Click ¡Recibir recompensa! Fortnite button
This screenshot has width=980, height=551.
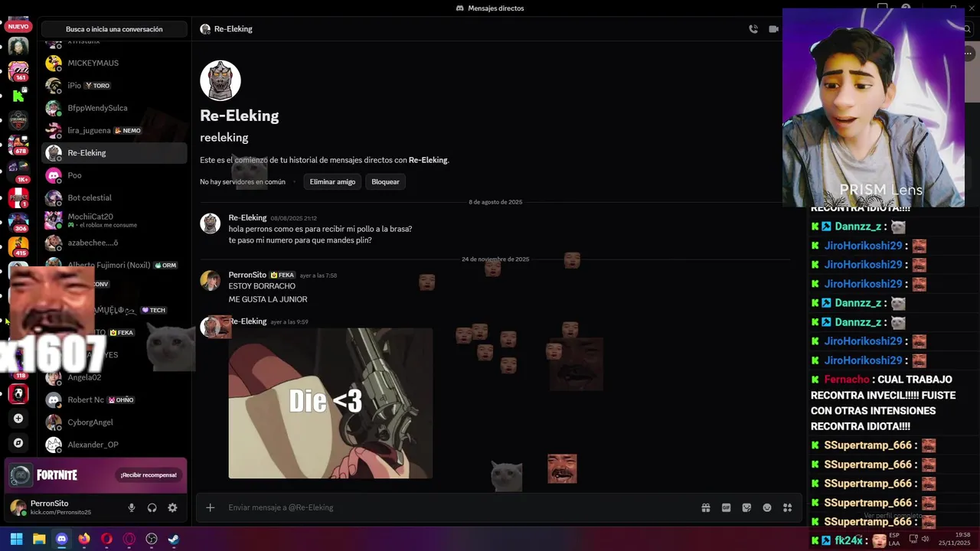[x=149, y=475]
